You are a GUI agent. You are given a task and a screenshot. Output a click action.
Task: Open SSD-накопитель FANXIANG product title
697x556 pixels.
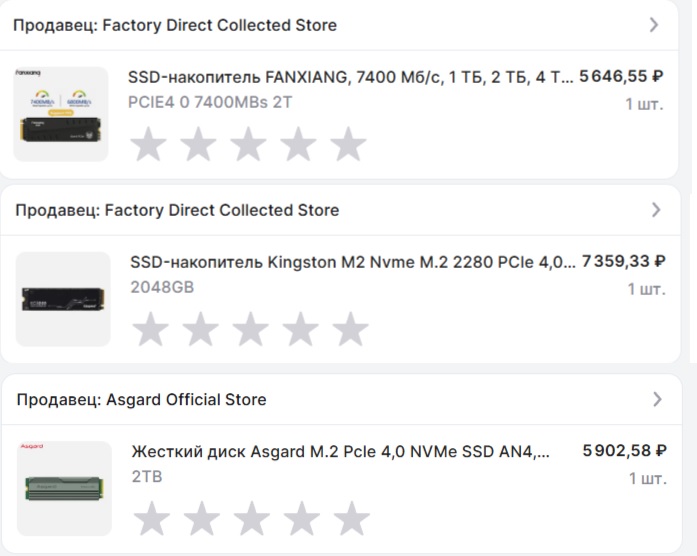[x=350, y=77]
